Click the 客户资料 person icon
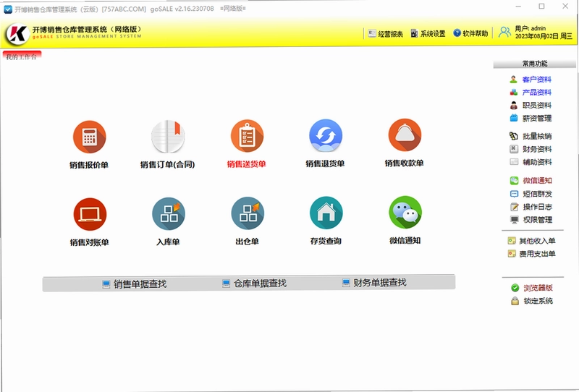 (513, 79)
